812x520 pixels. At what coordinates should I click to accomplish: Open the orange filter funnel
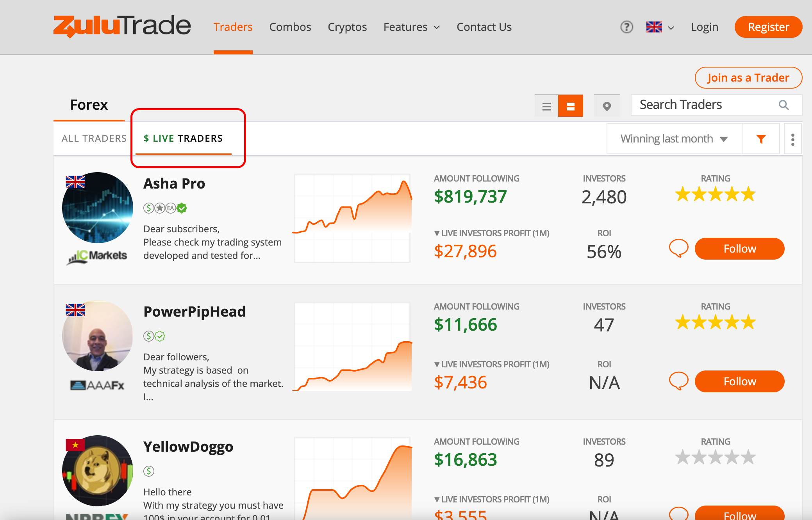761,139
